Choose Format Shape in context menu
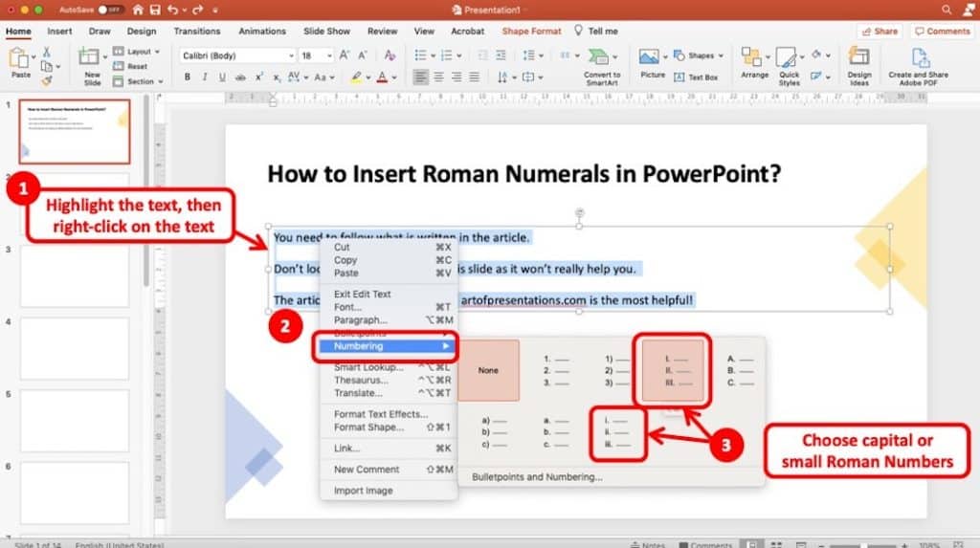The image size is (980, 548). tap(389, 427)
